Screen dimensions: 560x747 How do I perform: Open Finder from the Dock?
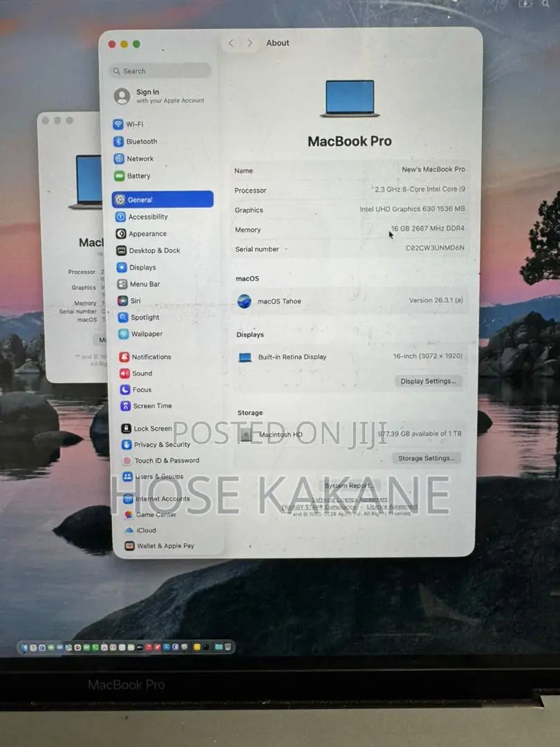point(25,647)
